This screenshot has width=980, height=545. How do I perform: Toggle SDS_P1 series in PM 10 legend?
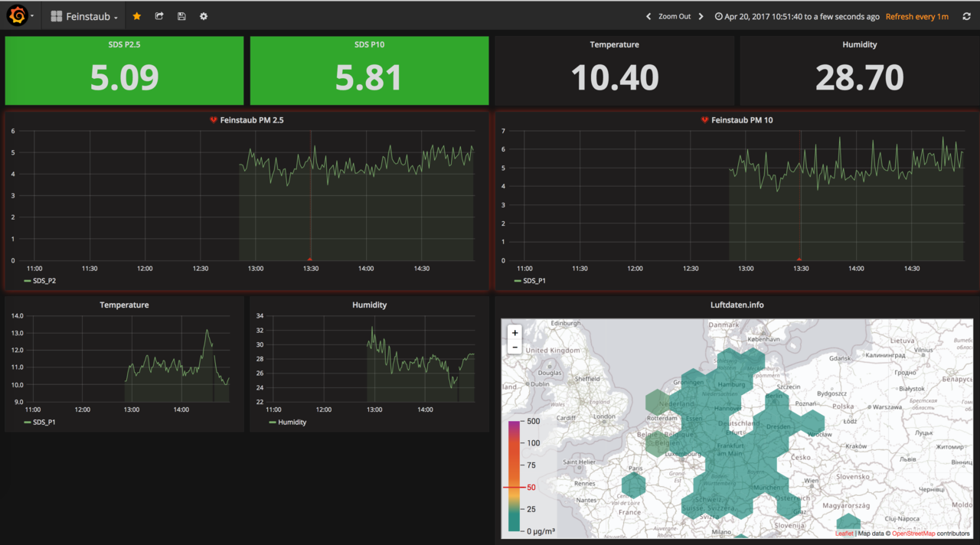[x=534, y=281]
